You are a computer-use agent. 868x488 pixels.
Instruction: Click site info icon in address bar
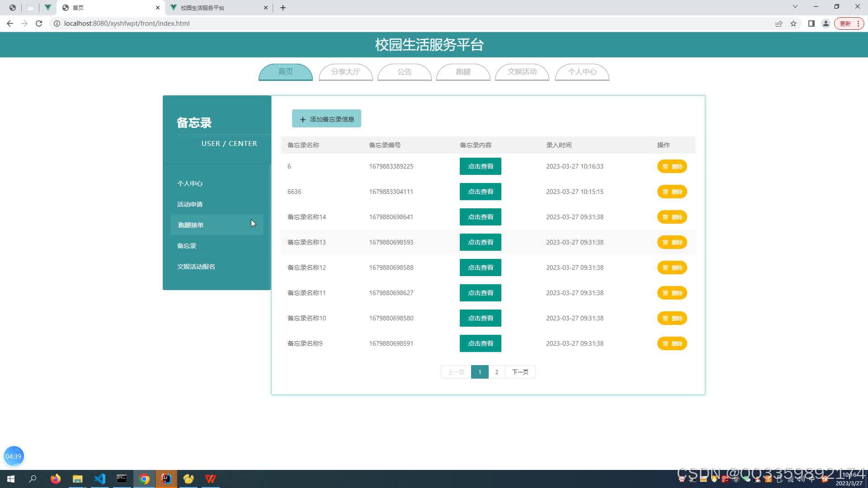pyautogui.click(x=57, y=23)
